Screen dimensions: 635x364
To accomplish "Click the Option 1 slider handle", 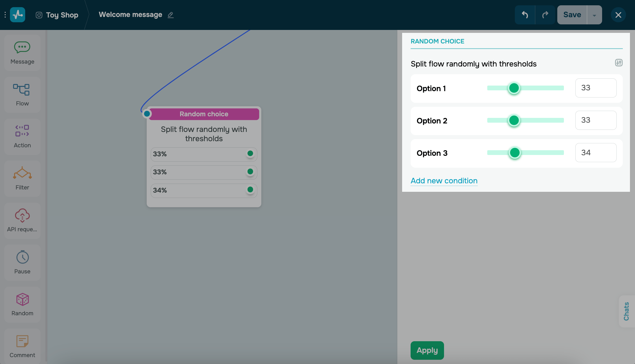I will (x=514, y=88).
